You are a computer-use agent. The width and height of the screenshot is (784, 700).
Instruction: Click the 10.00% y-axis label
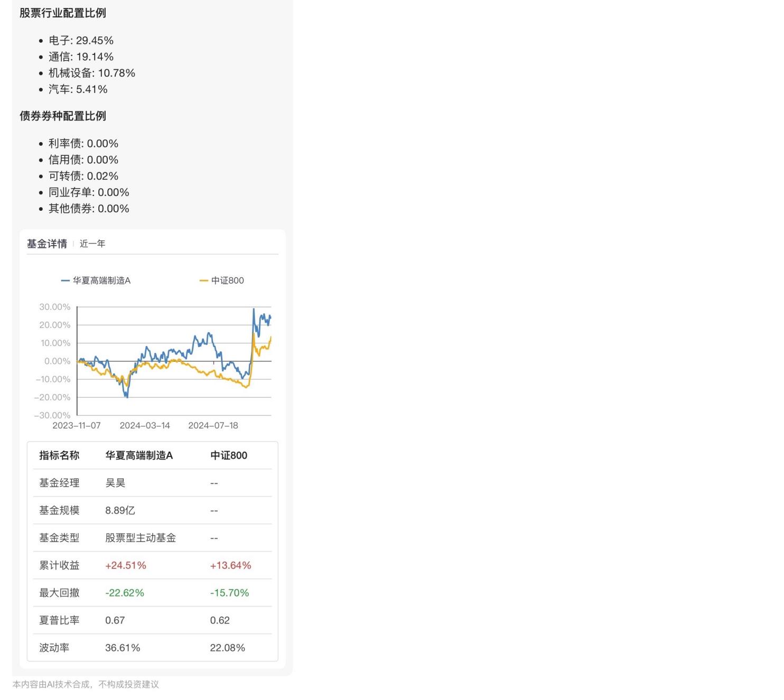pyautogui.click(x=54, y=343)
